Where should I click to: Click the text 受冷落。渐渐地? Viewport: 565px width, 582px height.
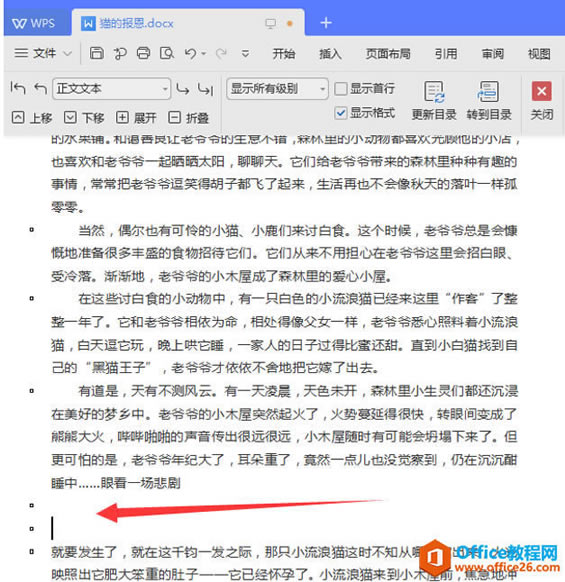click(98, 276)
